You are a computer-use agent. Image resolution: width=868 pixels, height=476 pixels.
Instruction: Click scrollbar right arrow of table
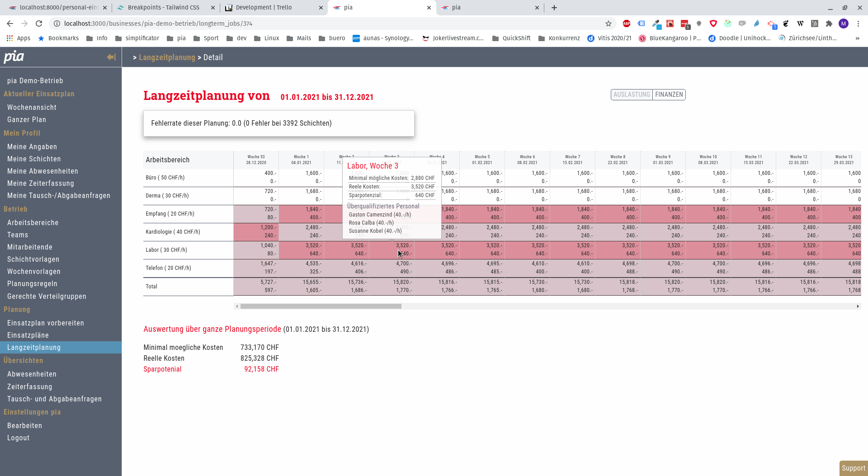tap(858, 306)
